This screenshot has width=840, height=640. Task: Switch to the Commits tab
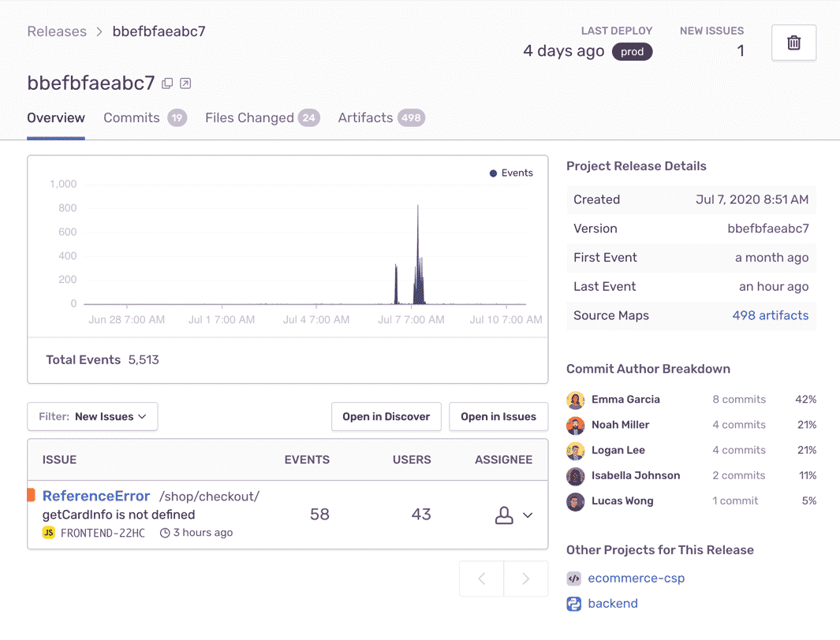(131, 117)
